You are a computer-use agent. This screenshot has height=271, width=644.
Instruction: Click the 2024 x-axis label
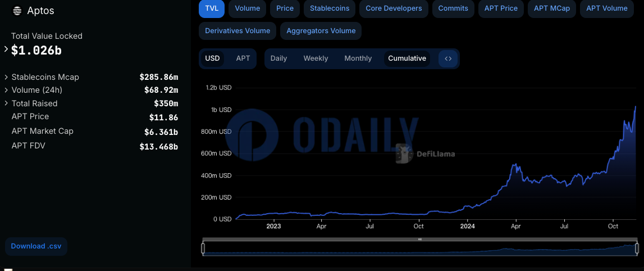coord(467,226)
